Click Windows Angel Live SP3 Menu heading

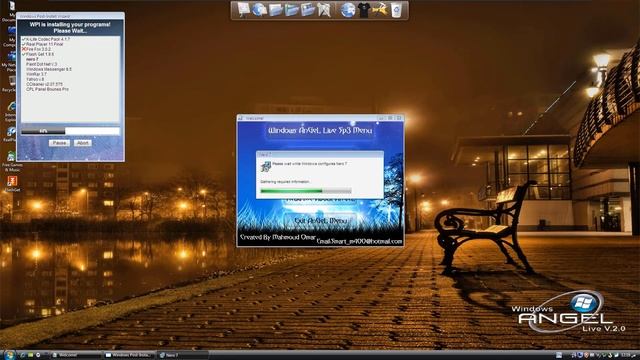tap(320, 131)
